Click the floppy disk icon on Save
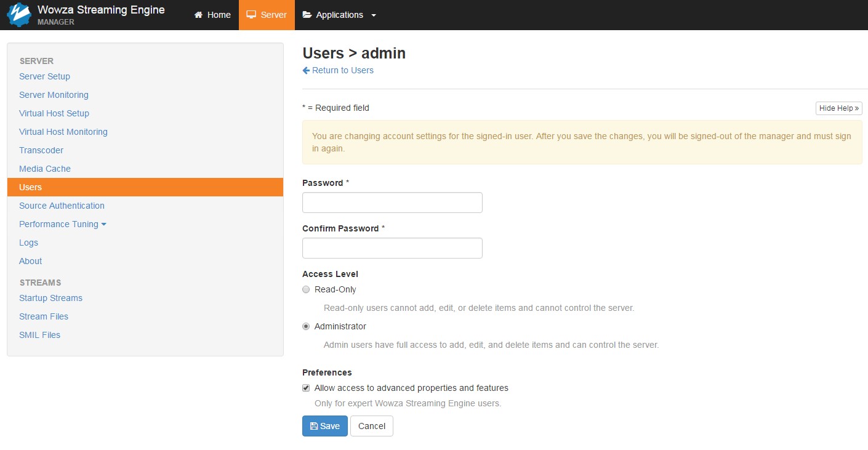 pos(313,426)
